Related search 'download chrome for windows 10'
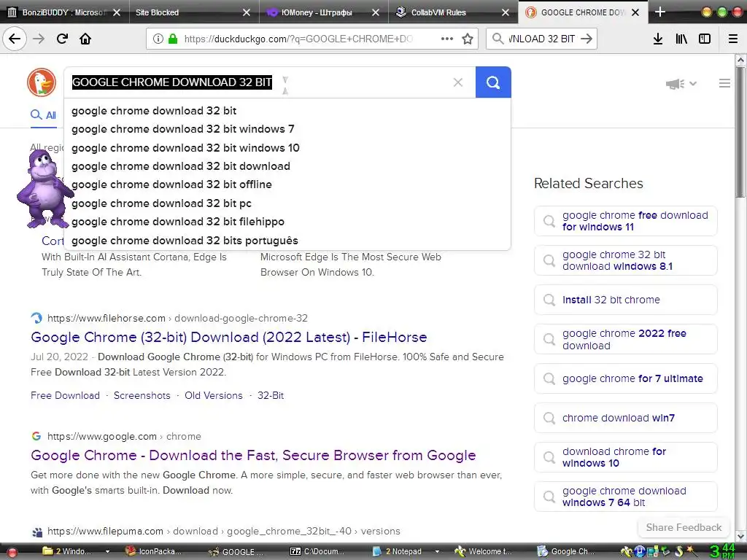The image size is (747, 560). [625, 457]
